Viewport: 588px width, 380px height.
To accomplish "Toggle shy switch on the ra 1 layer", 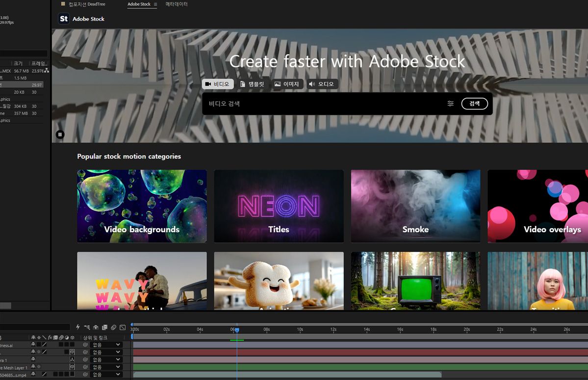I will [x=33, y=359].
